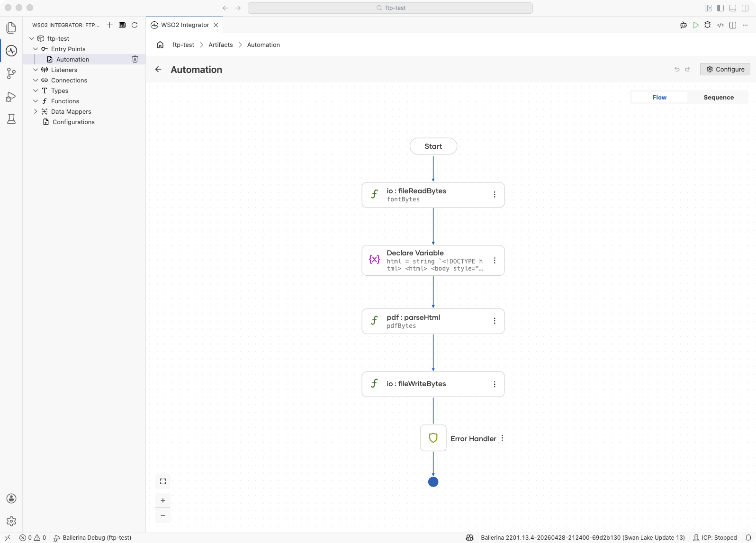Zoom out the flow diagram
Image resolution: width=756 pixels, height=543 pixels.
click(163, 516)
